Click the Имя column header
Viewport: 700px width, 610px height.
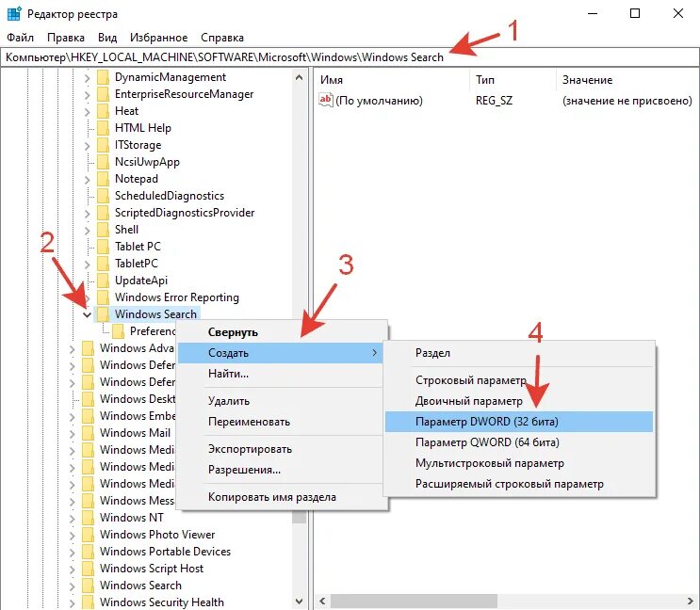tap(392, 80)
